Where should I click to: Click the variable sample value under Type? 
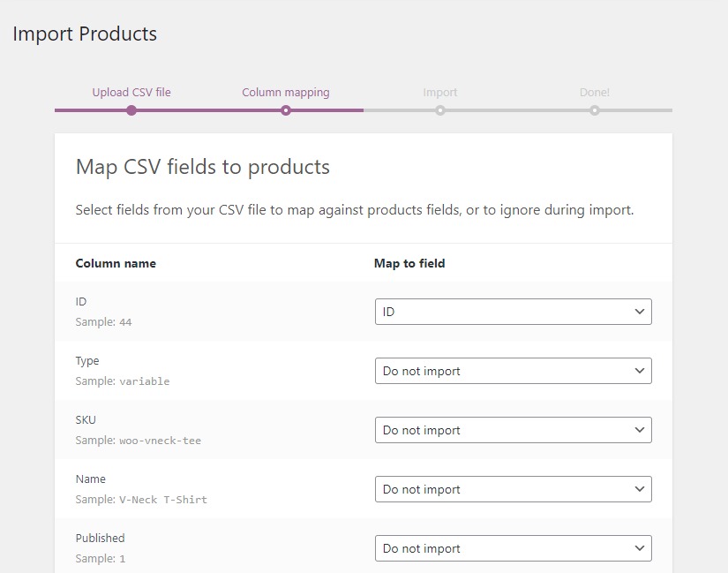[144, 381]
